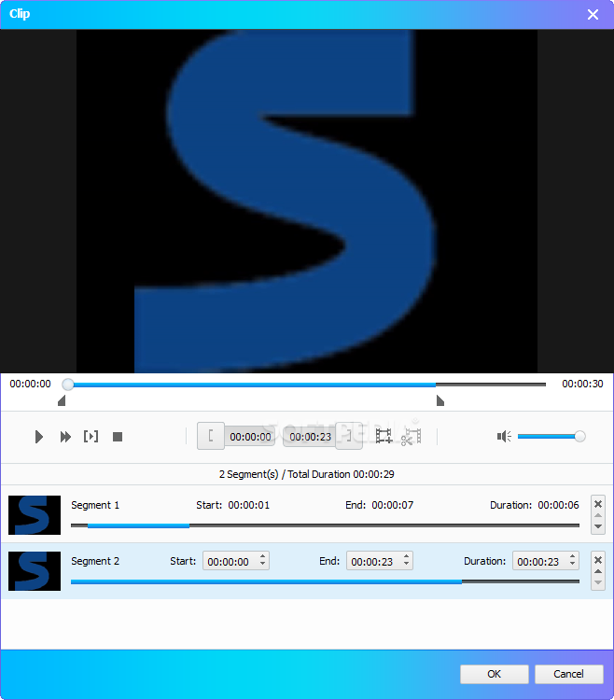The image size is (614, 700).
Task: Remove Segment 1 with its X icon
Action: coord(598,504)
